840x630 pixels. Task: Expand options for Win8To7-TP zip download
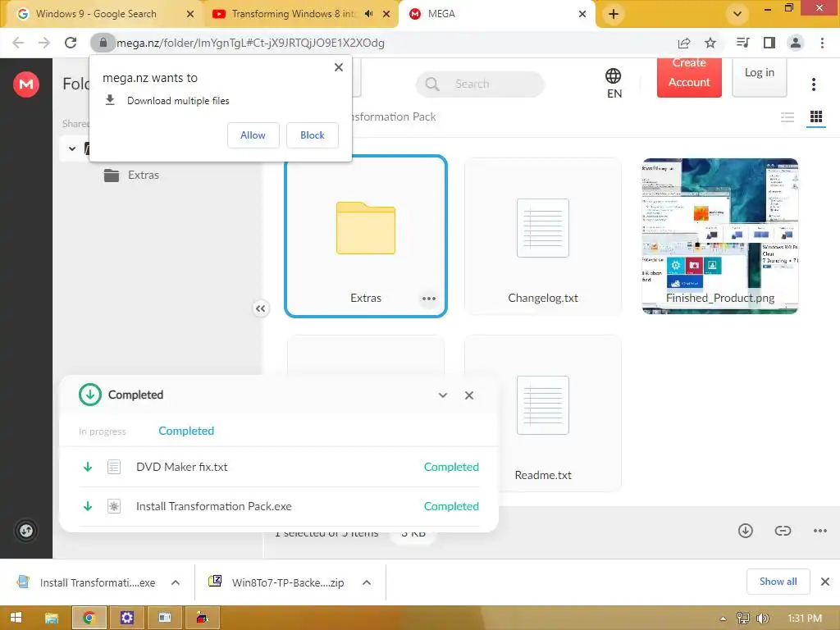(367, 582)
